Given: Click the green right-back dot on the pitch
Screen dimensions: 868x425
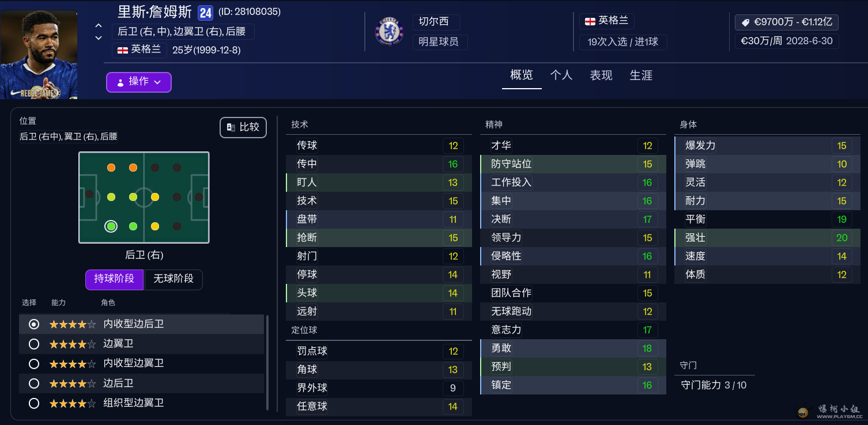Looking at the screenshot, I should tap(111, 226).
